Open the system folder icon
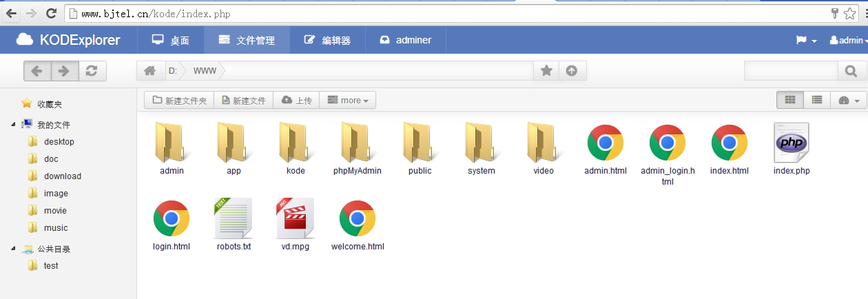 481,143
